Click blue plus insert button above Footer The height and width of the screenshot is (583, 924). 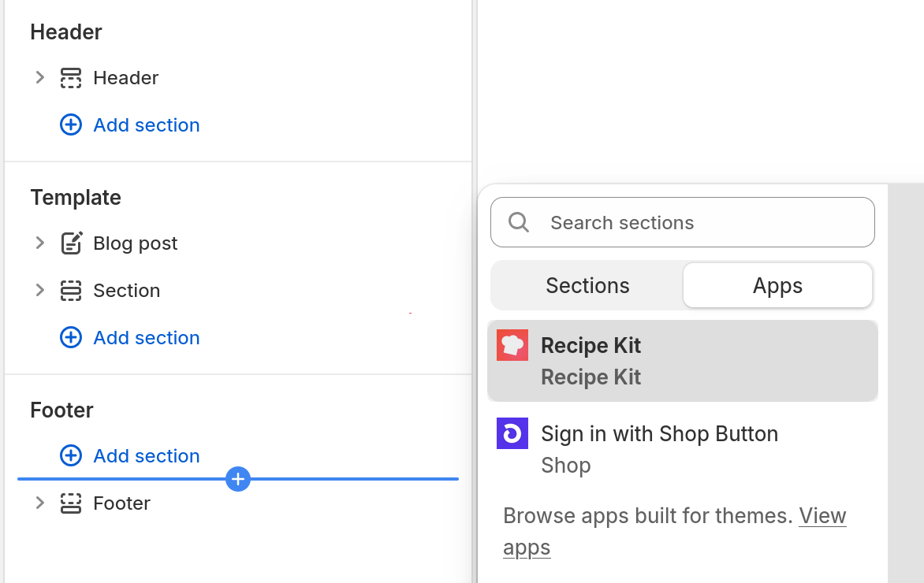(238, 479)
